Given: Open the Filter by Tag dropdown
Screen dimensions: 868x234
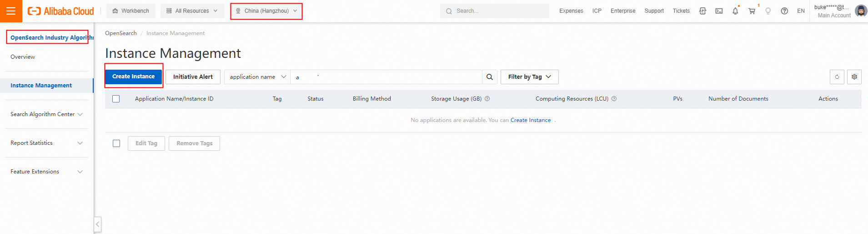Looking at the screenshot, I should point(529,77).
